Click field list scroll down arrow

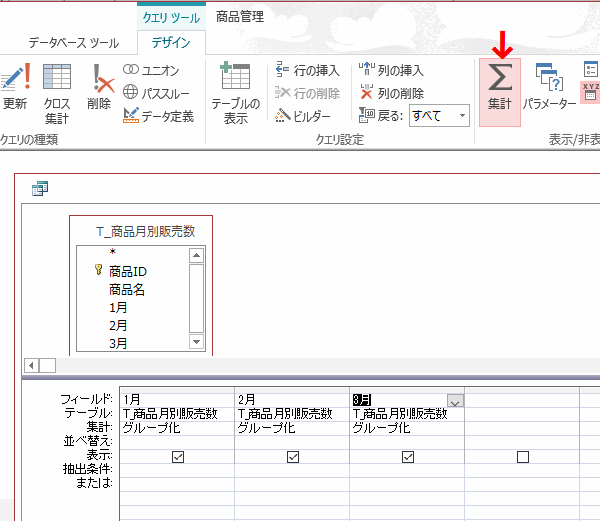click(x=196, y=342)
